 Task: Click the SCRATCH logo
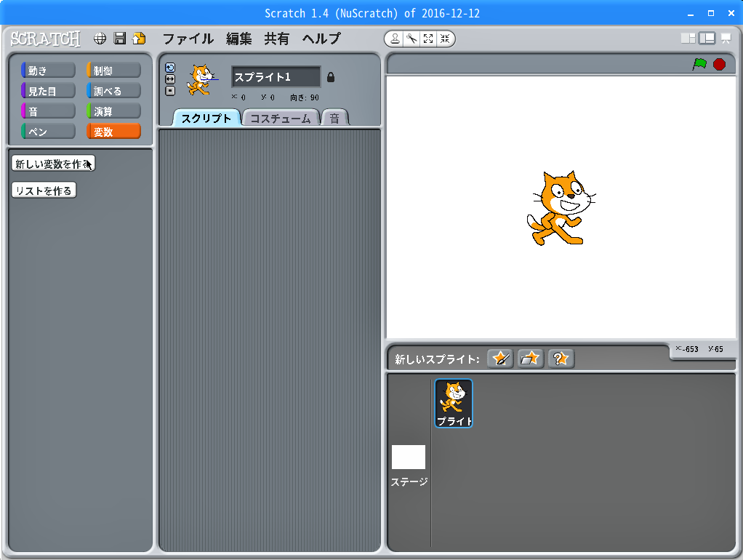[x=46, y=39]
